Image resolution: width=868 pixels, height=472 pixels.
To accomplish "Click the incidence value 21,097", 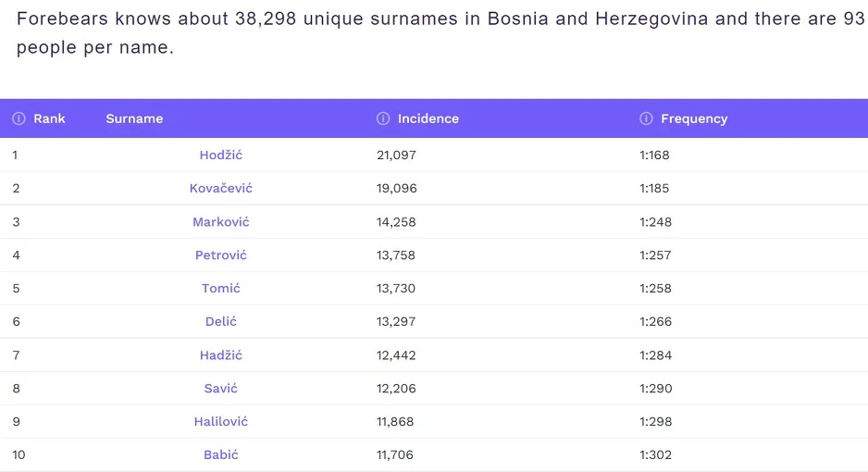I will pyautogui.click(x=396, y=155).
